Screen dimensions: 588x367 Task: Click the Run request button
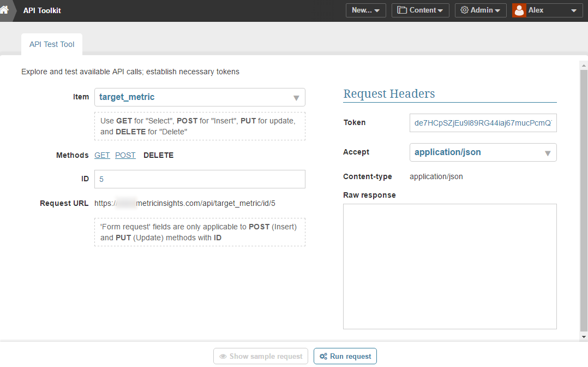click(345, 357)
